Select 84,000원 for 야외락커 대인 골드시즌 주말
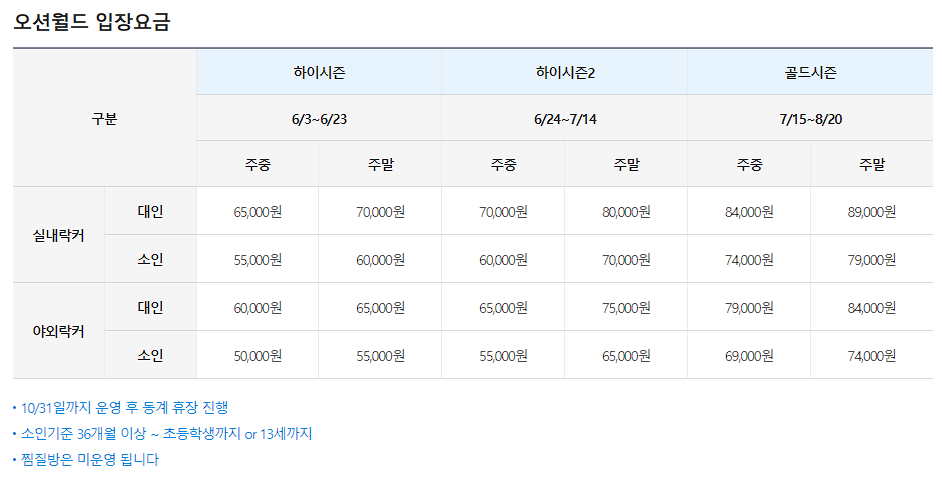Viewport: 942px width, 482px height. [872, 308]
